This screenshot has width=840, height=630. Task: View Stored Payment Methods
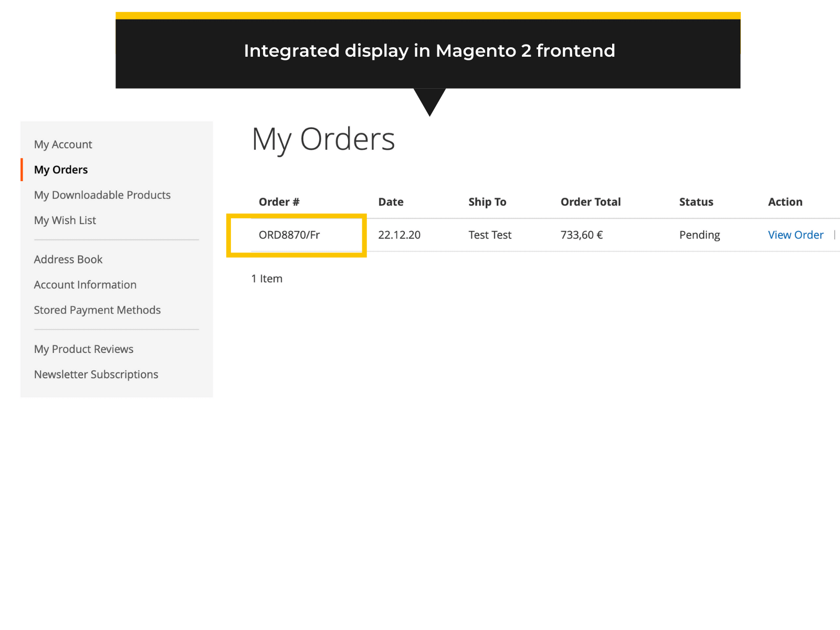97,310
